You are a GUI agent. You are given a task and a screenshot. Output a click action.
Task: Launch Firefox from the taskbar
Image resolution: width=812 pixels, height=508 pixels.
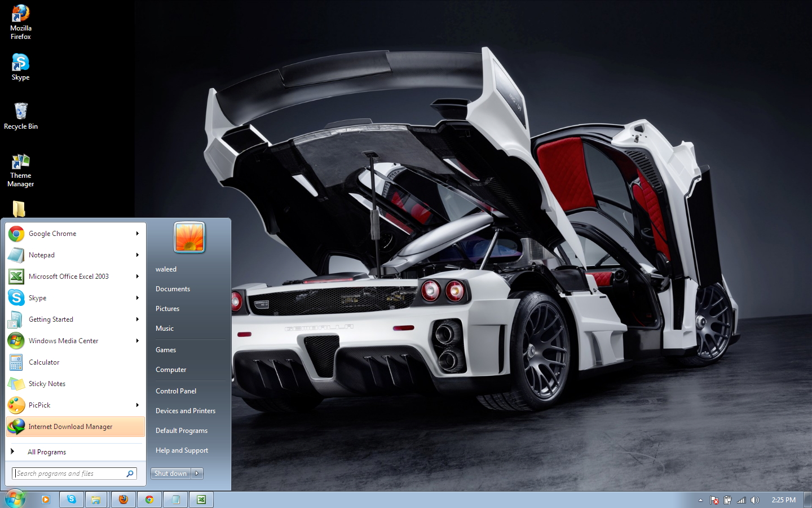tap(123, 500)
